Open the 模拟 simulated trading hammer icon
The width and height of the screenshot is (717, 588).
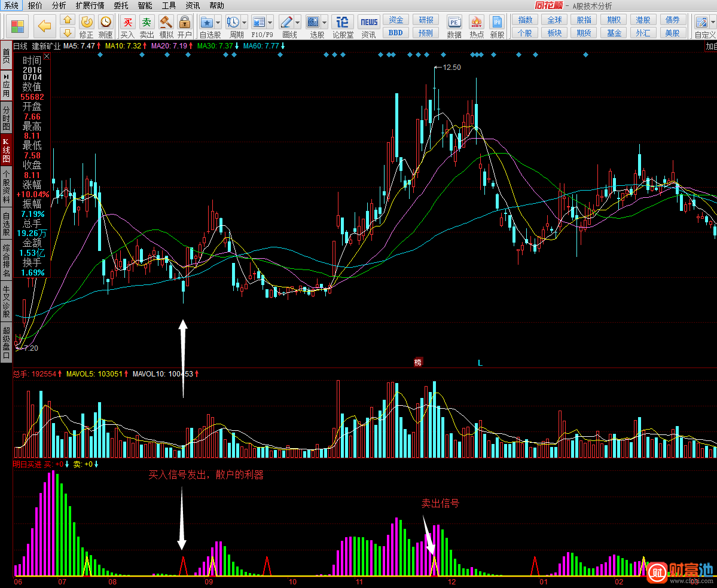[x=166, y=26]
